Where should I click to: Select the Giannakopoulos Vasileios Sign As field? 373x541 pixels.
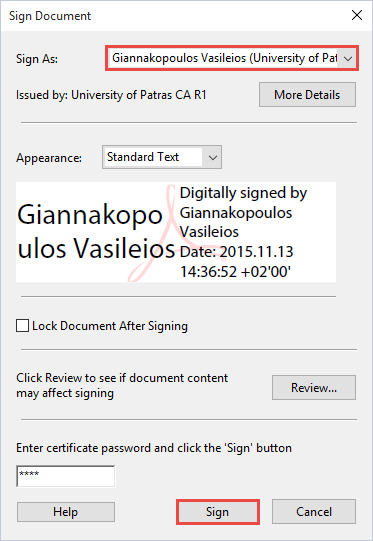(232, 58)
